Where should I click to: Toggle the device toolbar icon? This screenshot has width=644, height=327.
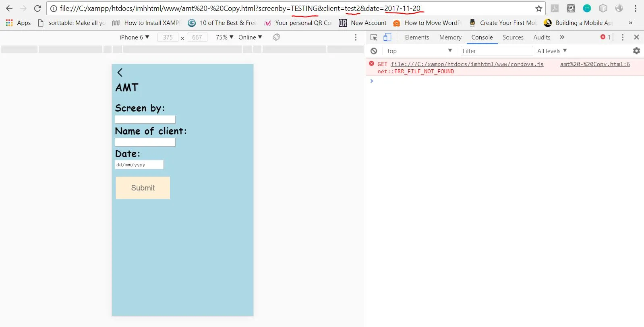coord(387,37)
